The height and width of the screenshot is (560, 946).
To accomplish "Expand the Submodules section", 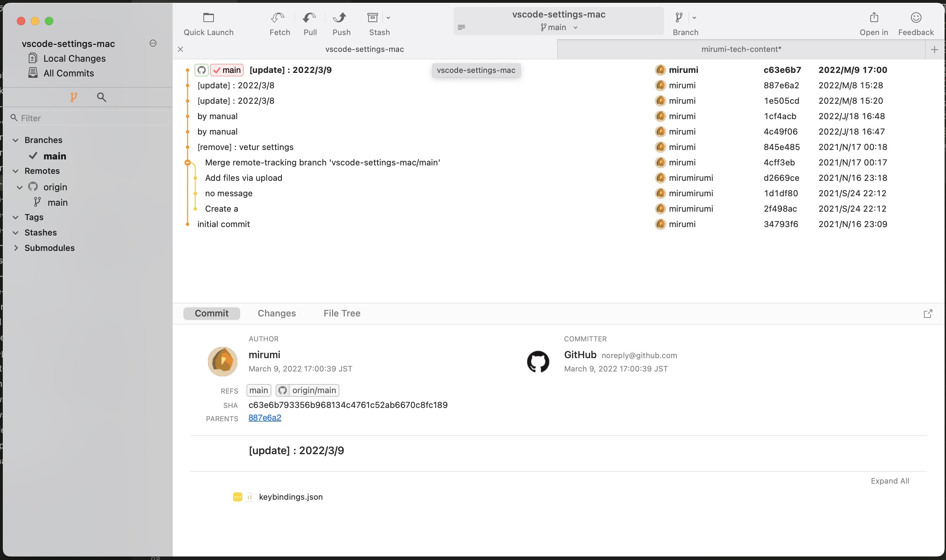I will coord(15,248).
